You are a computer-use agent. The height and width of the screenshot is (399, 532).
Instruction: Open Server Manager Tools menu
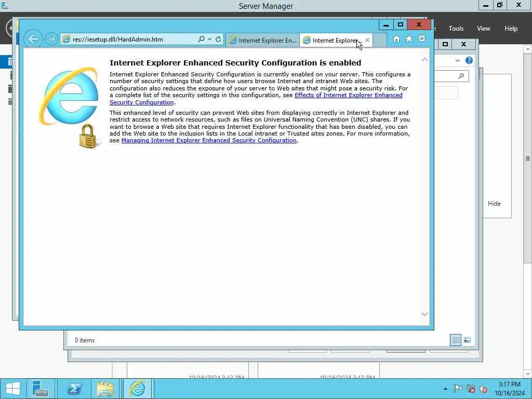click(x=456, y=29)
